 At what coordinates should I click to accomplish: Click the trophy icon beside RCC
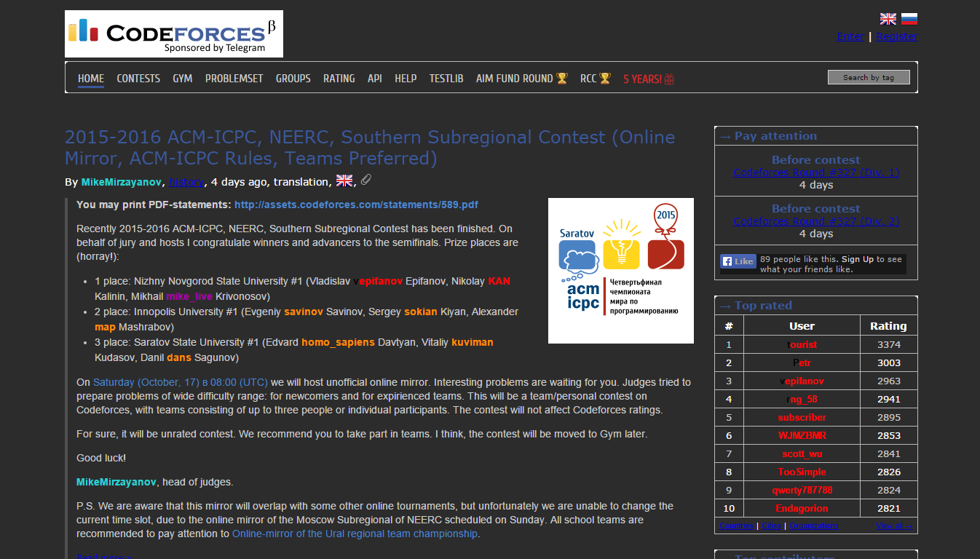tap(605, 78)
